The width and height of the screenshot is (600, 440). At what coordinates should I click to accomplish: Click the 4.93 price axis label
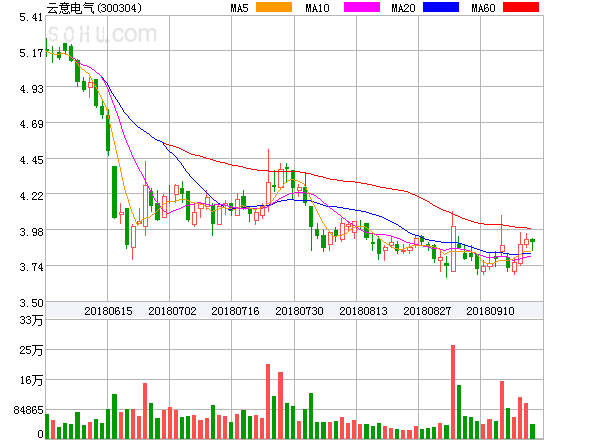31,89
